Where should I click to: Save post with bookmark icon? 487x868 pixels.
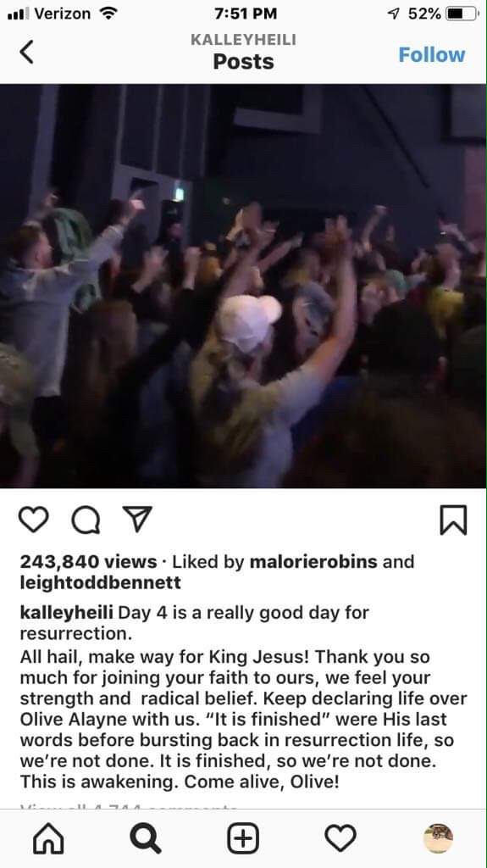click(453, 520)
